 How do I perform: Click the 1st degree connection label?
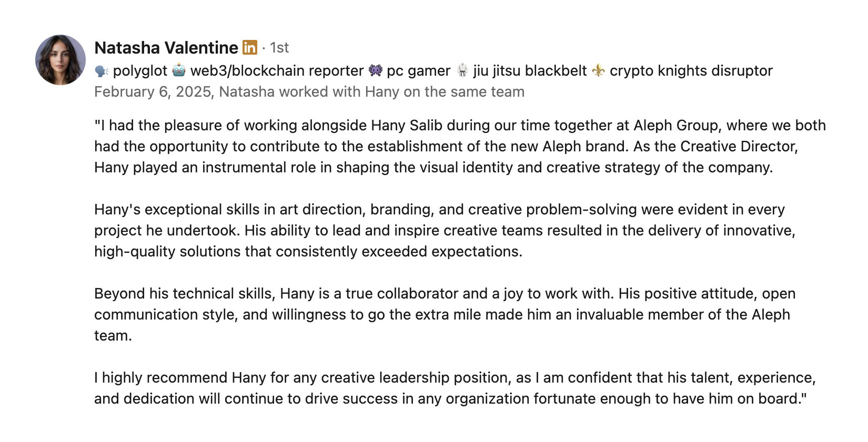pyautogui.click(x=279, y=48)
